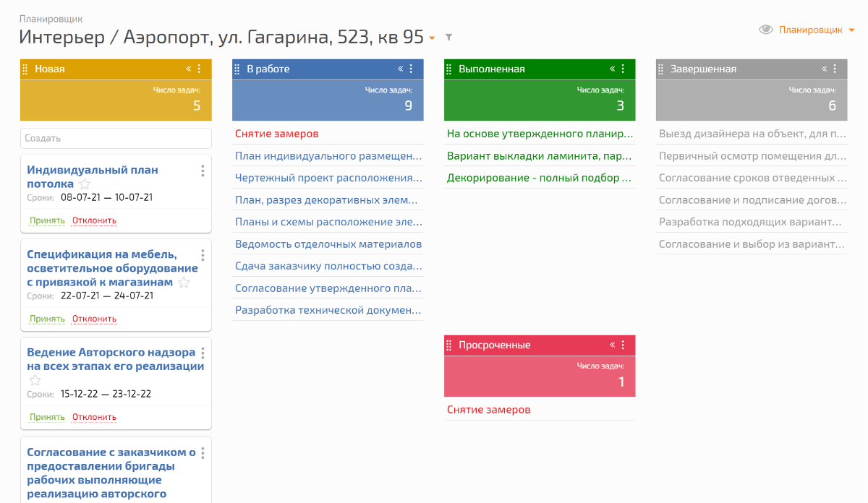
Task: Click the Создать input field
Action: pos(116,138)
